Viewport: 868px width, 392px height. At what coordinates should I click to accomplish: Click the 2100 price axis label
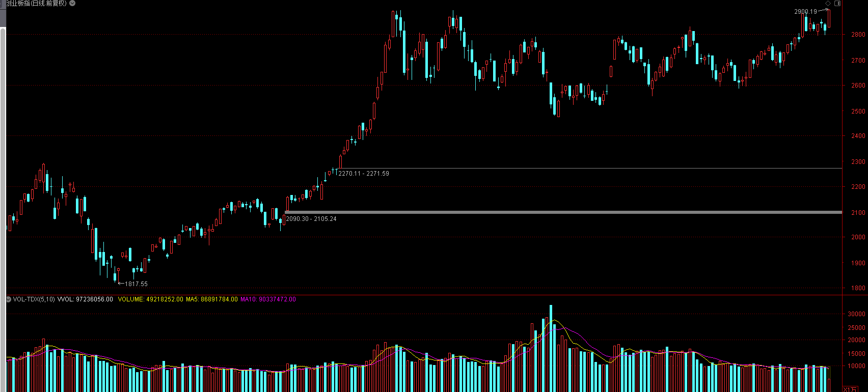click(858, 212)
